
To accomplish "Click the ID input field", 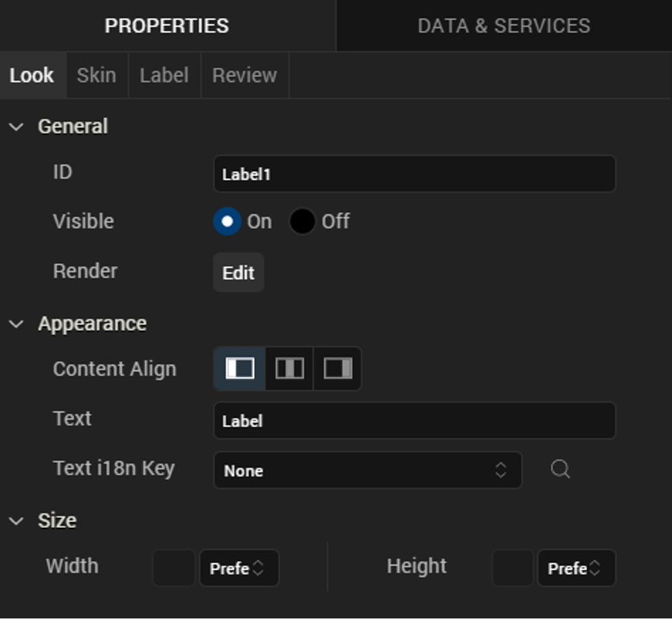I will point(414,174).
